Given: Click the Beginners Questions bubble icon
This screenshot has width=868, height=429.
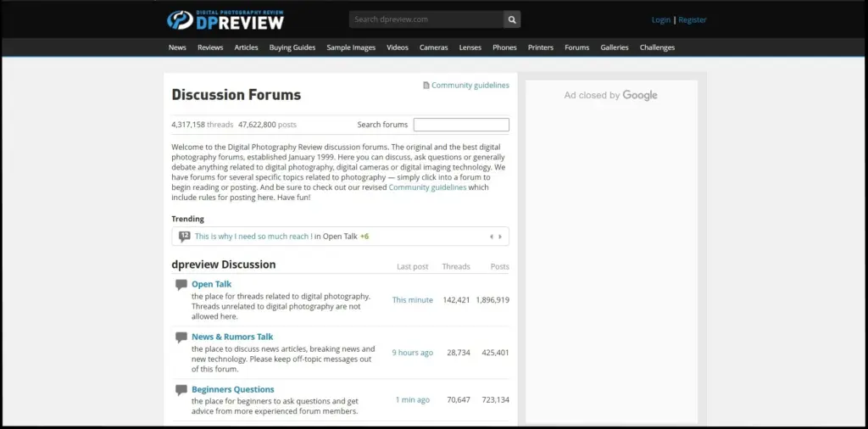Looking at the screenshot, I should click(181, 390).
